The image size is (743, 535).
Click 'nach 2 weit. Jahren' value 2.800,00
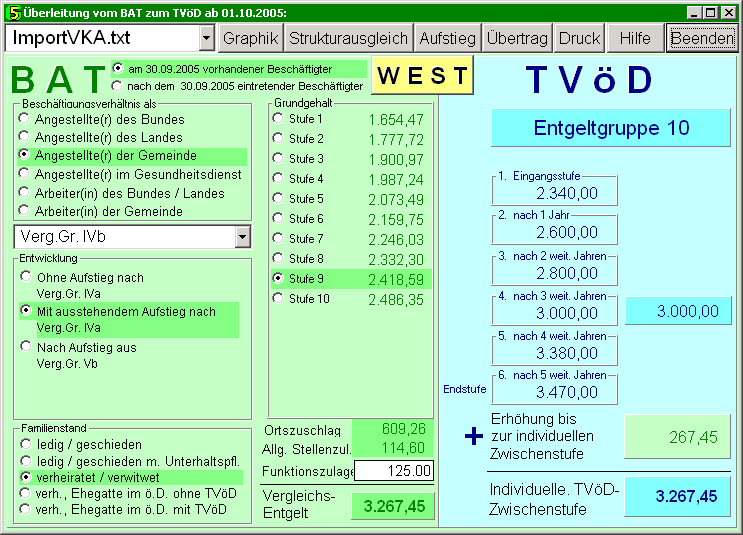(x=567, y=273)
